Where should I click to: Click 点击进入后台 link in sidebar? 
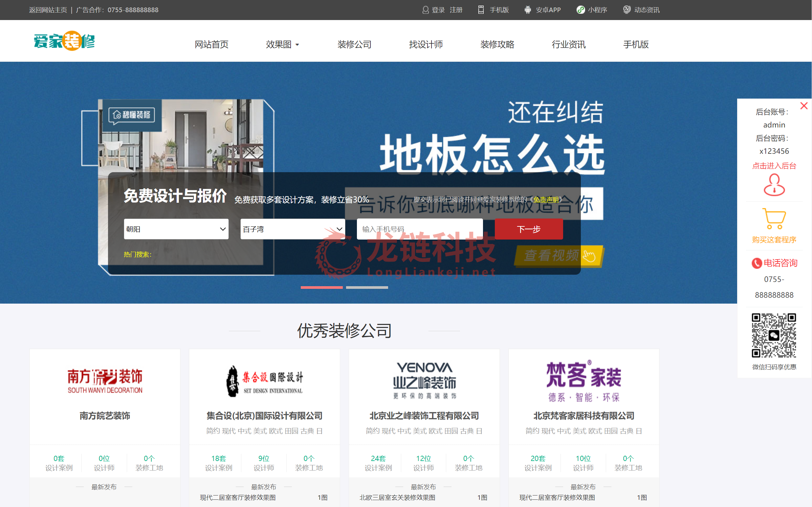tap(774, 166)
